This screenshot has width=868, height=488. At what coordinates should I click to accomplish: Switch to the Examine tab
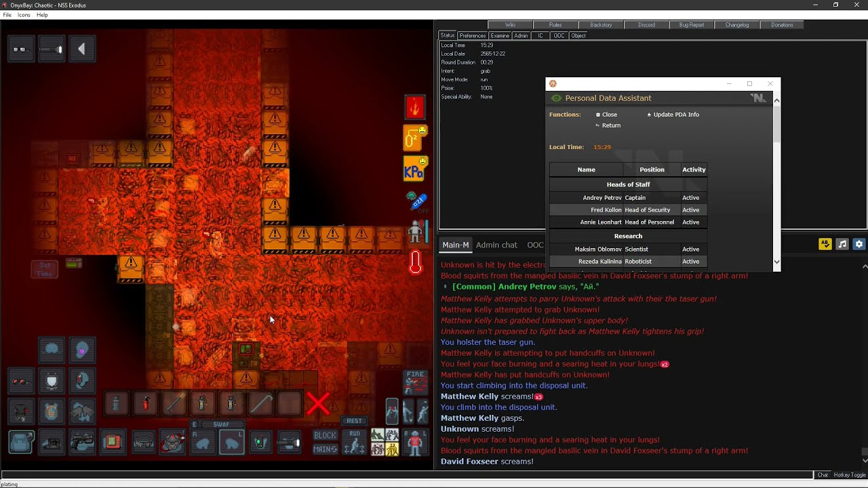(x=500, y=36)
